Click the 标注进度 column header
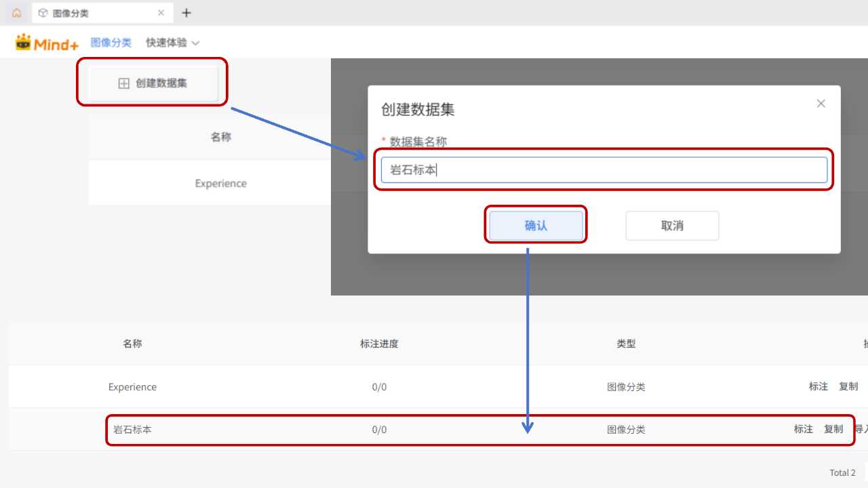This screenshot has width=868, height=488. tap(379, 344)
